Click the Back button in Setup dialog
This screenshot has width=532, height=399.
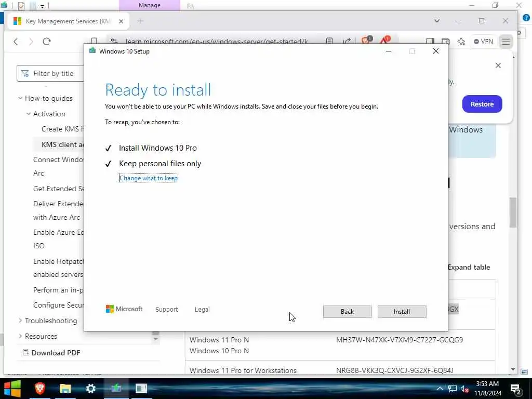pyautogui.click(x=347, y=312)
